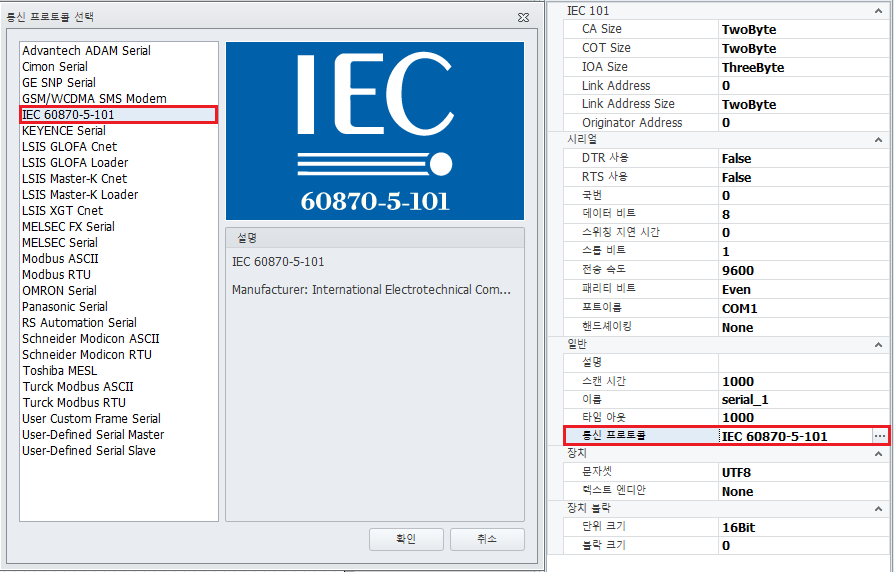Edit name value serial_1
The width and height of the screenshot is (894, 572).
[803, 399]
